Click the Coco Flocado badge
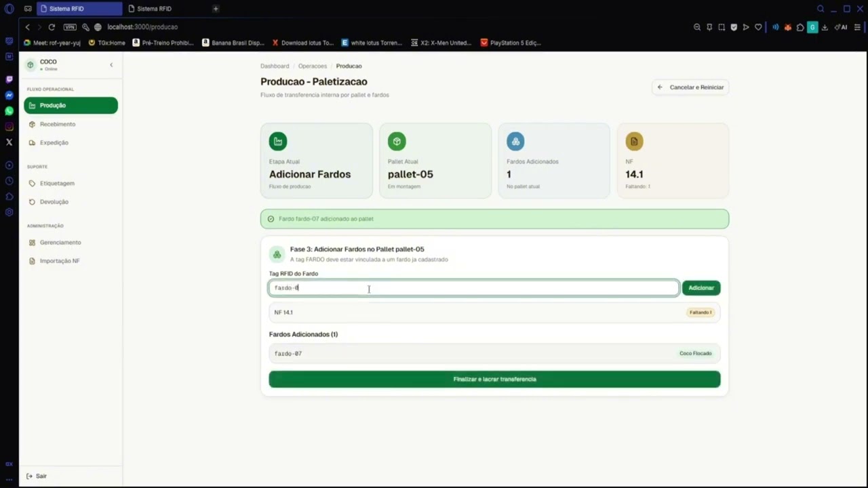 696,353
